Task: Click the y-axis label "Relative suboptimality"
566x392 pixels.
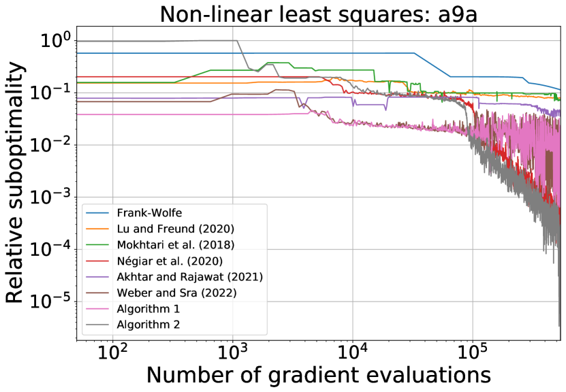Action: (x=14, y=183)
